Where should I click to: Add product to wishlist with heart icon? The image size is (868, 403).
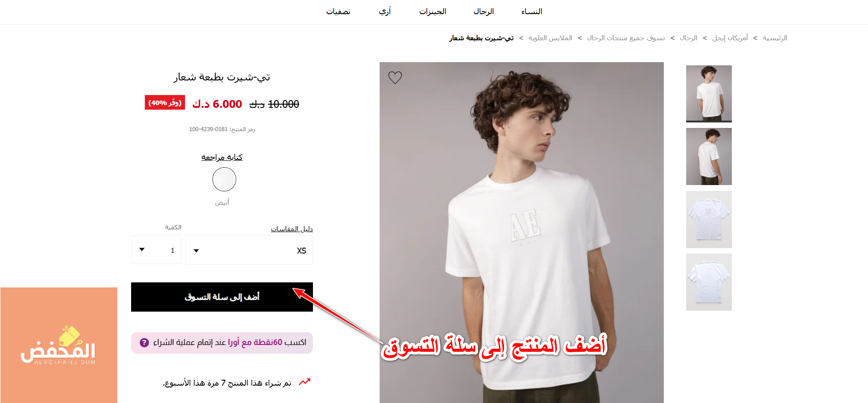tap(395, 77)
